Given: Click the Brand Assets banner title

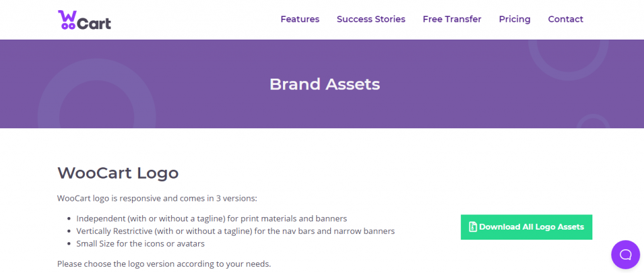Looking at the screenshot, I should [x=325, y=84].
